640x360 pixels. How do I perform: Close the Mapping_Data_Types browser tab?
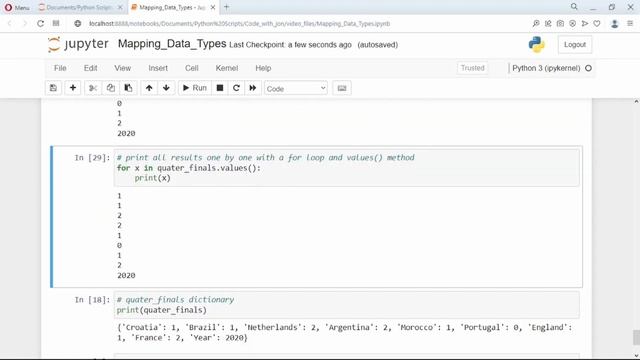tap(213, 7)
